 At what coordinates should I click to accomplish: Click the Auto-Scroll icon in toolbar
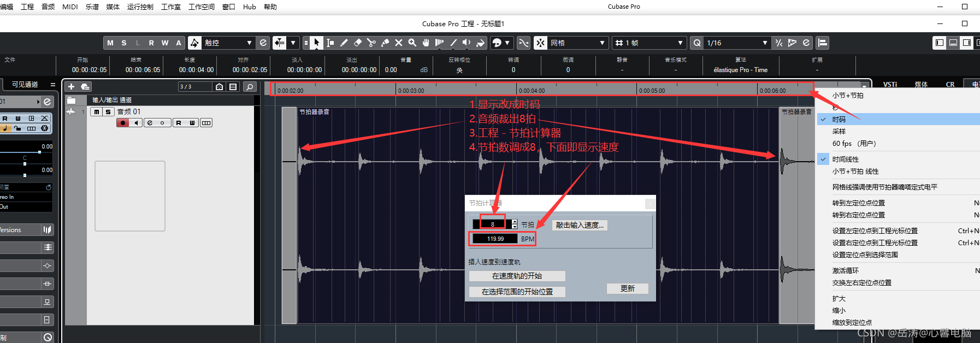280,43
